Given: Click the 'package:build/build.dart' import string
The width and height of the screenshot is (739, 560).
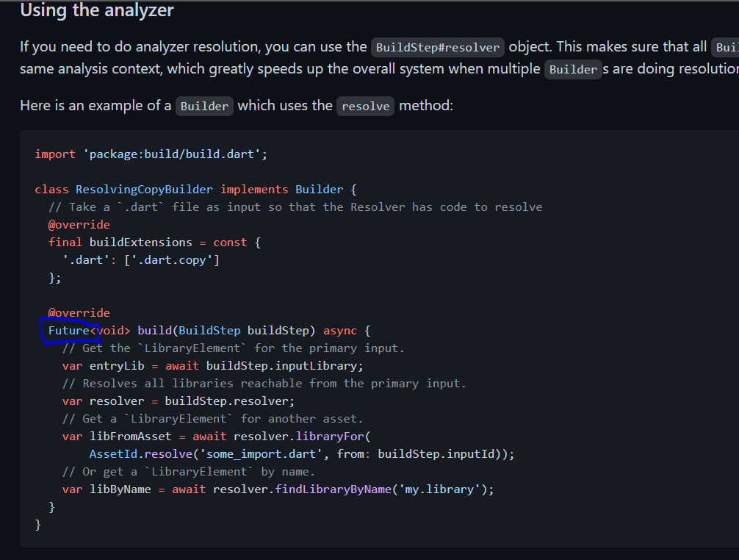Looking at the screenshot, I should (x=173, y=154).
